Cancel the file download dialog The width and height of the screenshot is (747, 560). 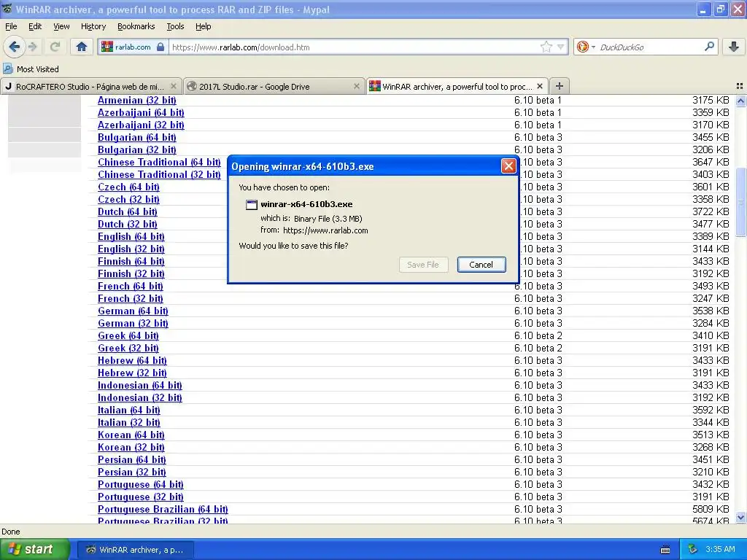(481, 265)
